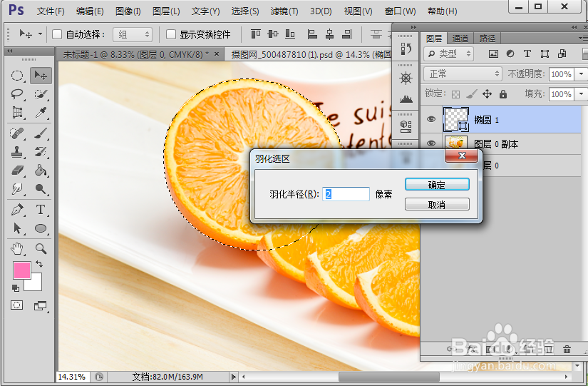The height and width of the screenshot is (386, 588).
Task: Confirm feather with 确定 button
Action: [437, 184]
